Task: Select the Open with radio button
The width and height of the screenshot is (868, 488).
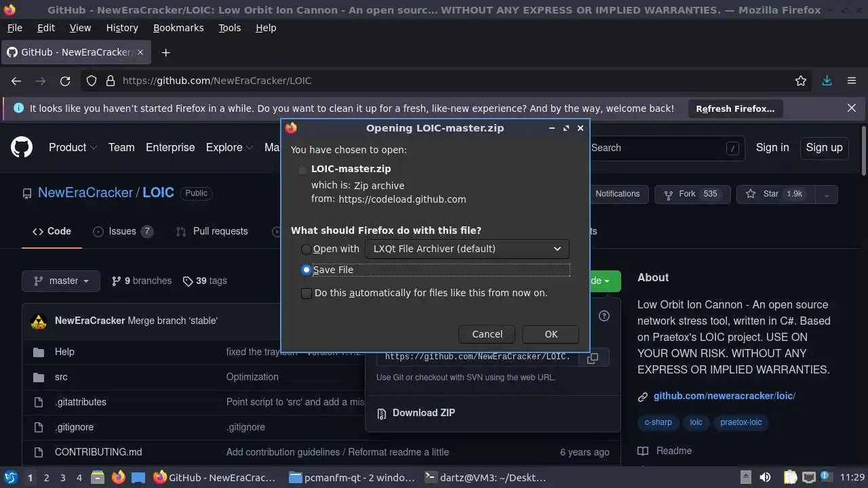Action: coord(307,249)
